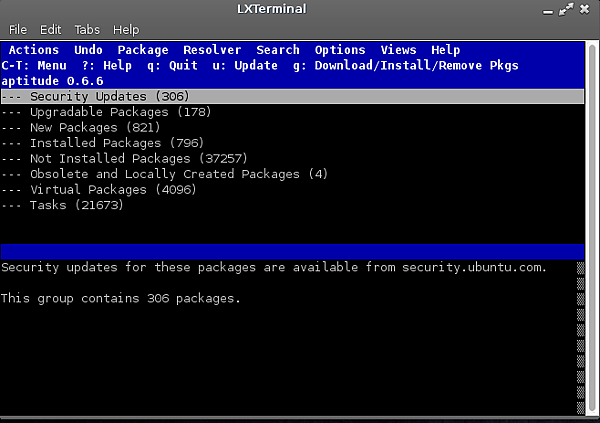Open the Edit menu

(51, 30)
